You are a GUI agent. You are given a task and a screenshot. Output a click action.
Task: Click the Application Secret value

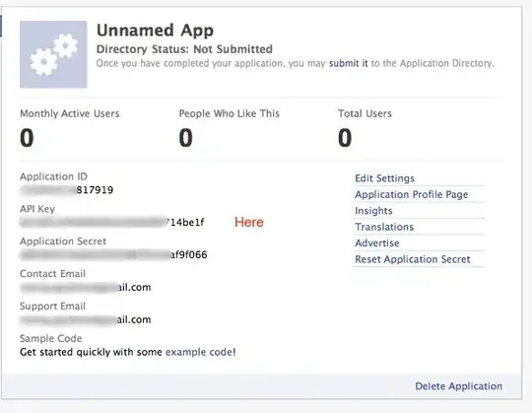pos(113,254)
